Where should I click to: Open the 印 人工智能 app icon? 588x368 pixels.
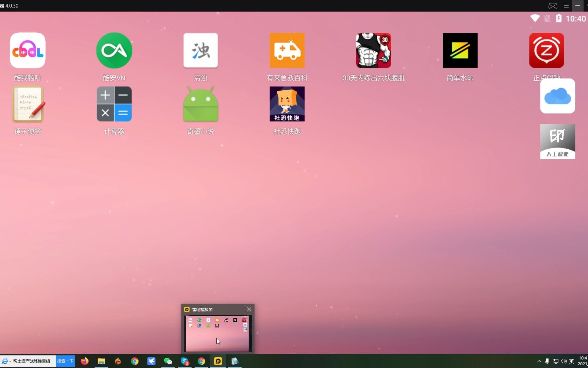pyautogui.click(x=557, y=141)
